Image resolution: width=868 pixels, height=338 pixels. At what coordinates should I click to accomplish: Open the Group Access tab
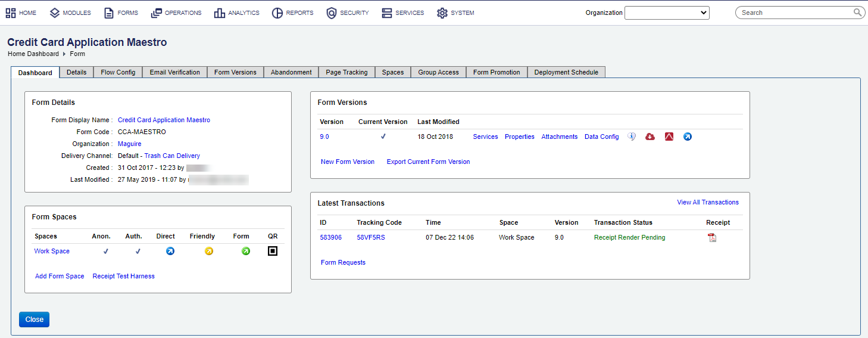(x=438, y=72)
